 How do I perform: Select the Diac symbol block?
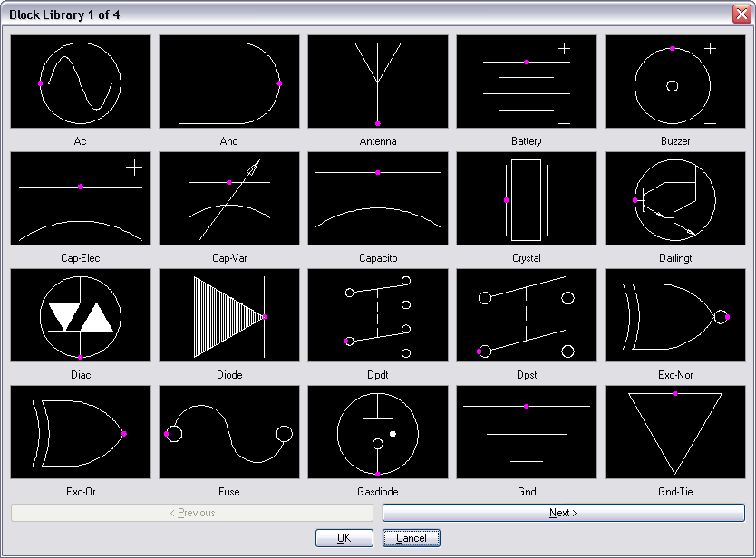click(x=81, y=316)
